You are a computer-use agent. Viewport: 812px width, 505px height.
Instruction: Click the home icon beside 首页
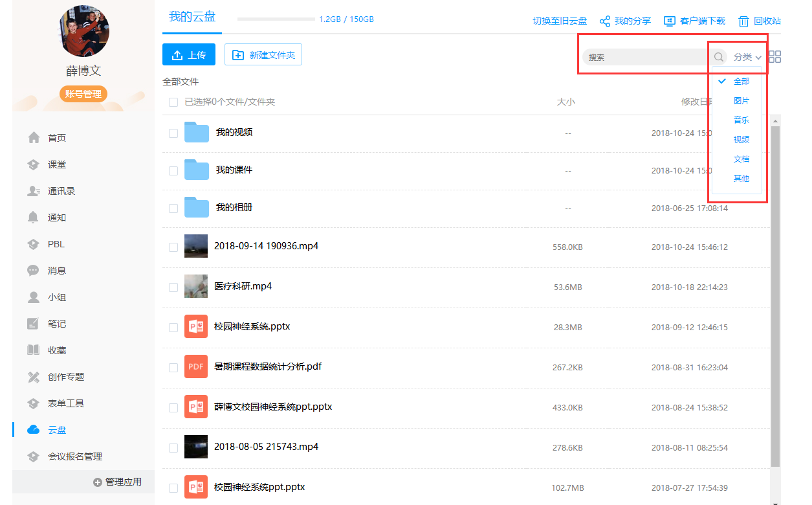click(34, 138)
